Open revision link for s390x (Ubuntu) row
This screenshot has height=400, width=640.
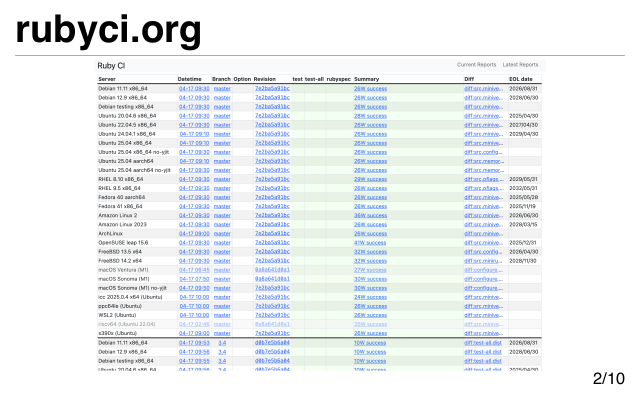[272, 333]
